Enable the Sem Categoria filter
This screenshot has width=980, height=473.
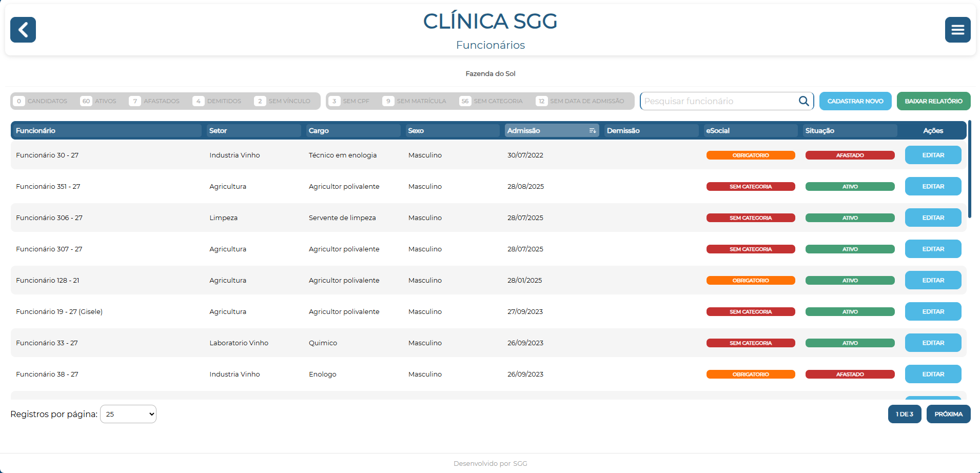(x=491, y=101)
